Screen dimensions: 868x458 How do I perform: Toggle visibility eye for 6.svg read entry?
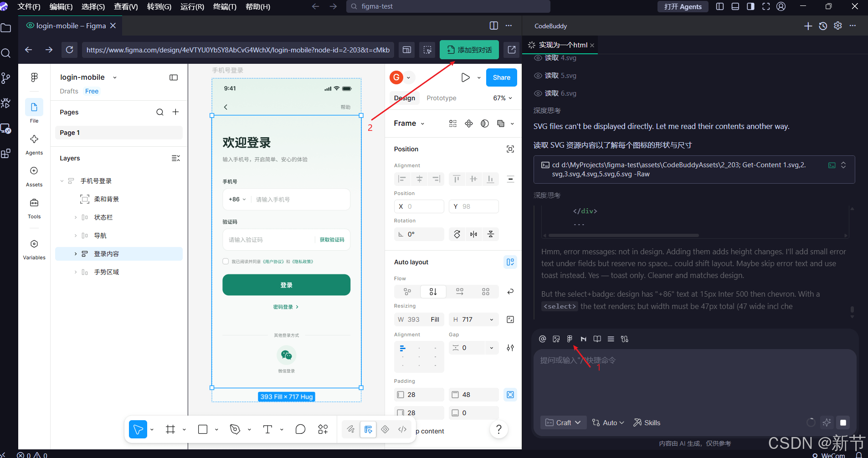[x=538, y=93]
